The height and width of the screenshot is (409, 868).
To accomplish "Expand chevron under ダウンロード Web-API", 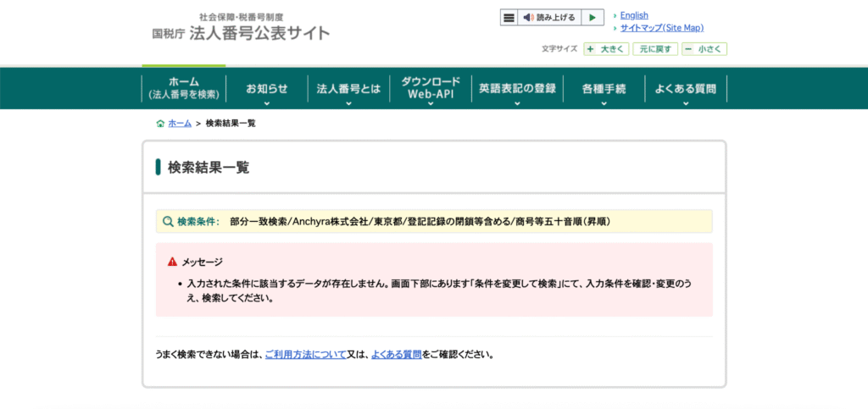I will point(430,103).
